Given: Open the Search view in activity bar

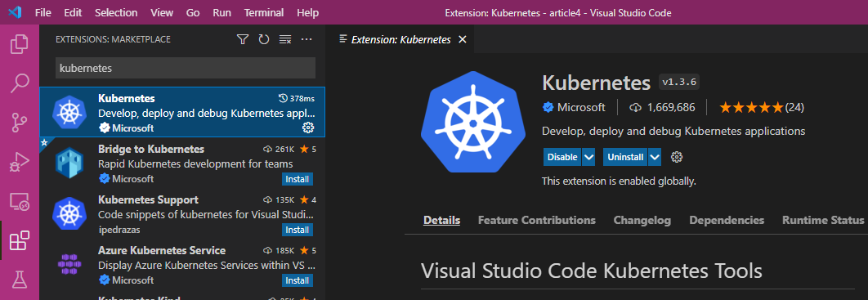Looking at the screenshot, I should point(20,83).
